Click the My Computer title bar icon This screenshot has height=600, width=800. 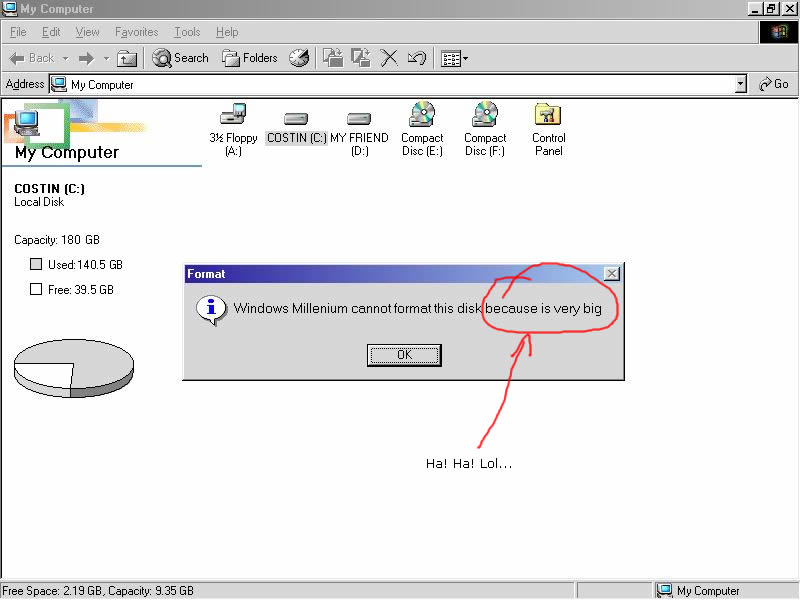pyautogui.click(x=10, y=9)
